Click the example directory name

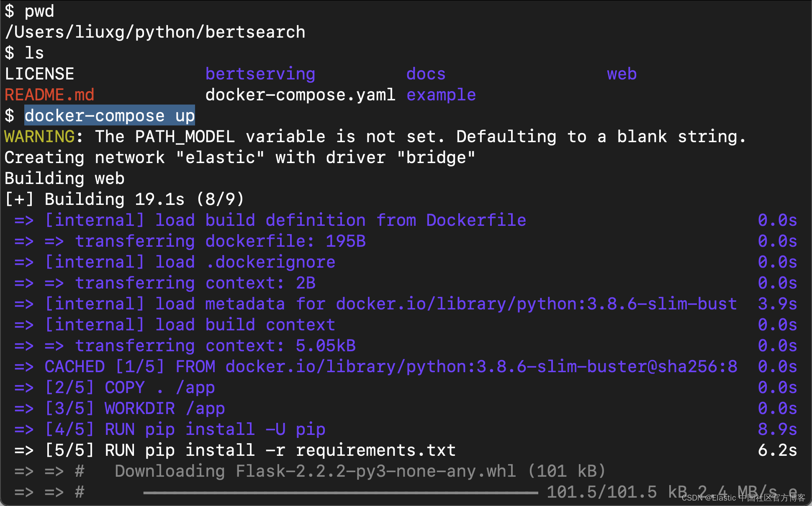441,95
